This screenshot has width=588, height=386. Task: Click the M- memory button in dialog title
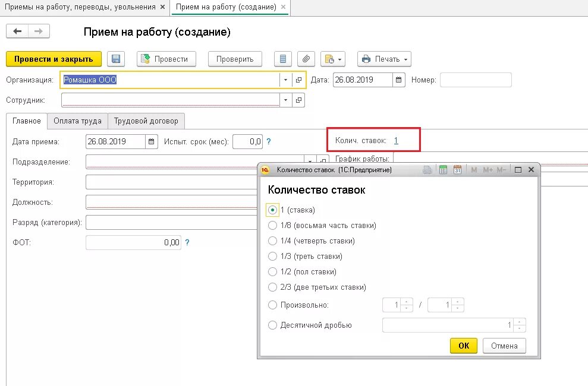pos(501,170)
